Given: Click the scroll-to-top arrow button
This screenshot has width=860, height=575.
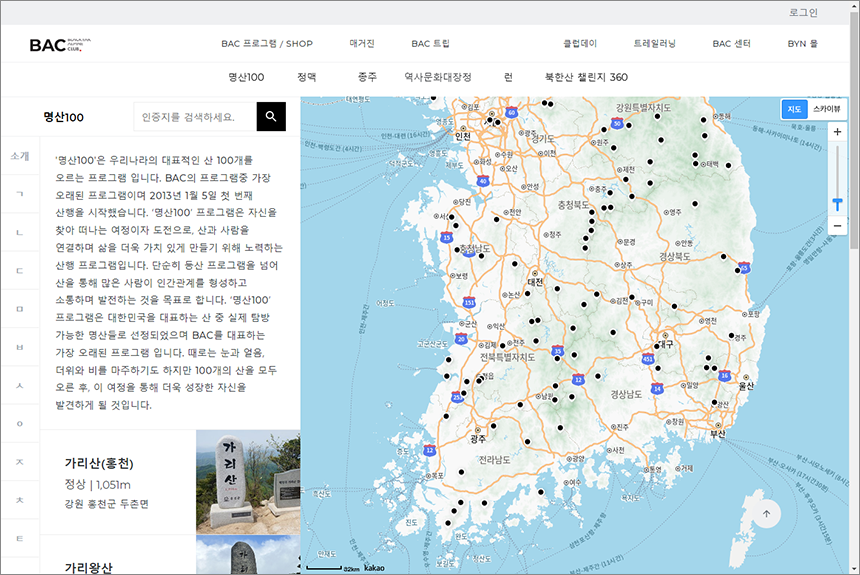Looking at the screenshot, I should (766, 514).
